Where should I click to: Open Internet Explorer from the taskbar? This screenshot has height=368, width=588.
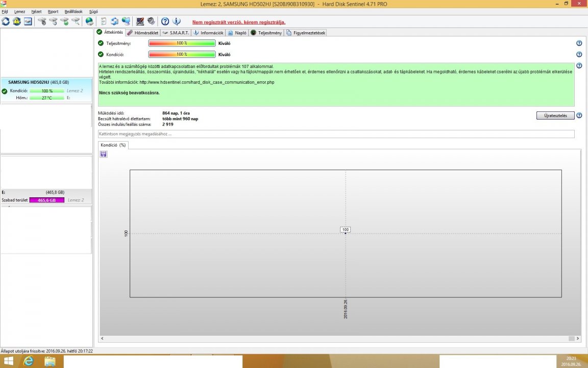click(29, 361)
